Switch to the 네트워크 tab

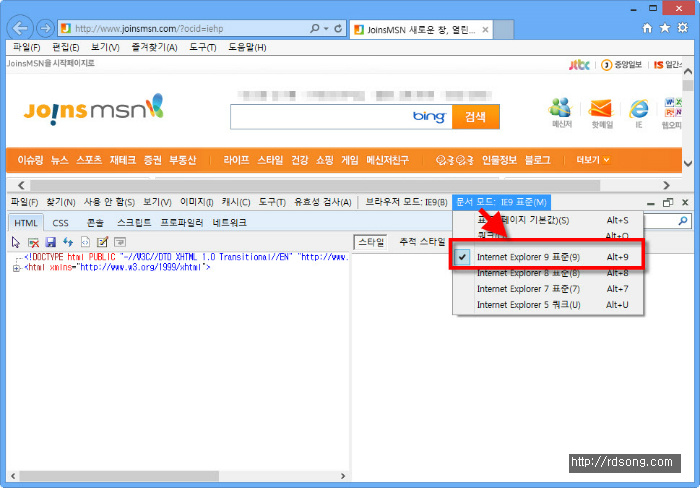(229, 223)
